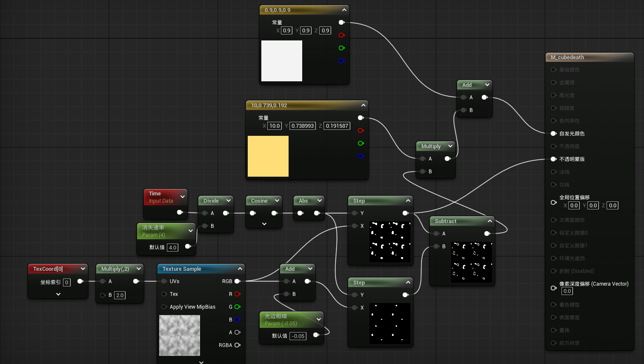
Task: Click the 光边粗细 default value field showing -0.05
Action: pos(298,336)
